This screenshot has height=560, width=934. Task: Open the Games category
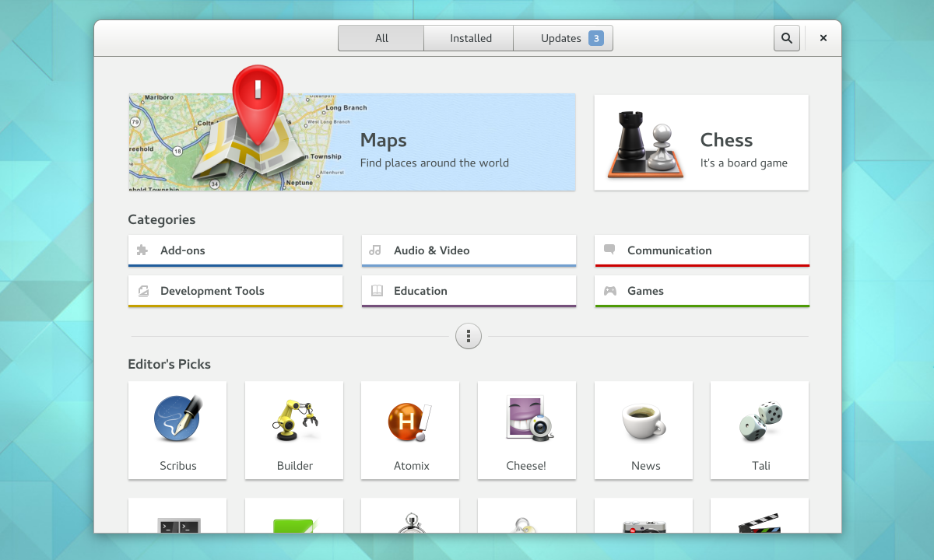coord(702,291)
